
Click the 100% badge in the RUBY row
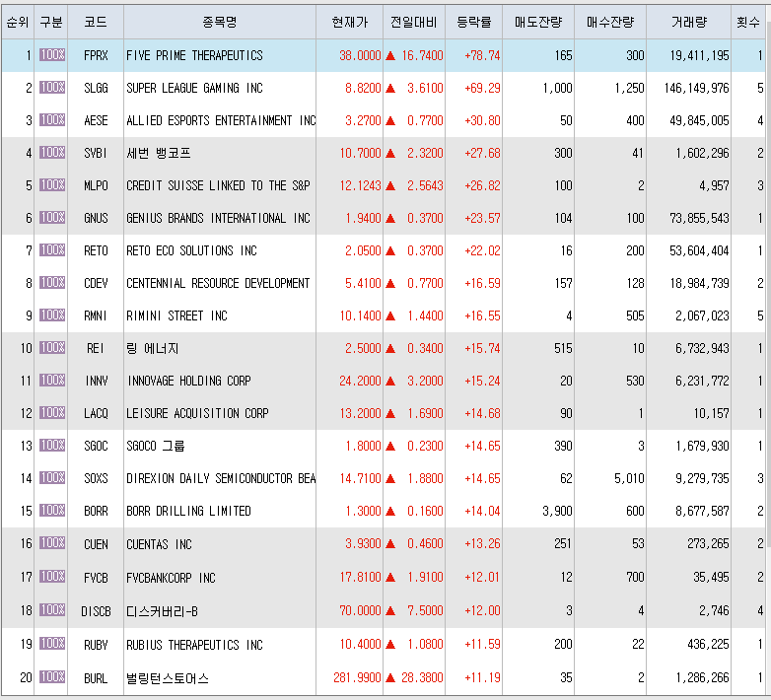click(x=52, y=644)
